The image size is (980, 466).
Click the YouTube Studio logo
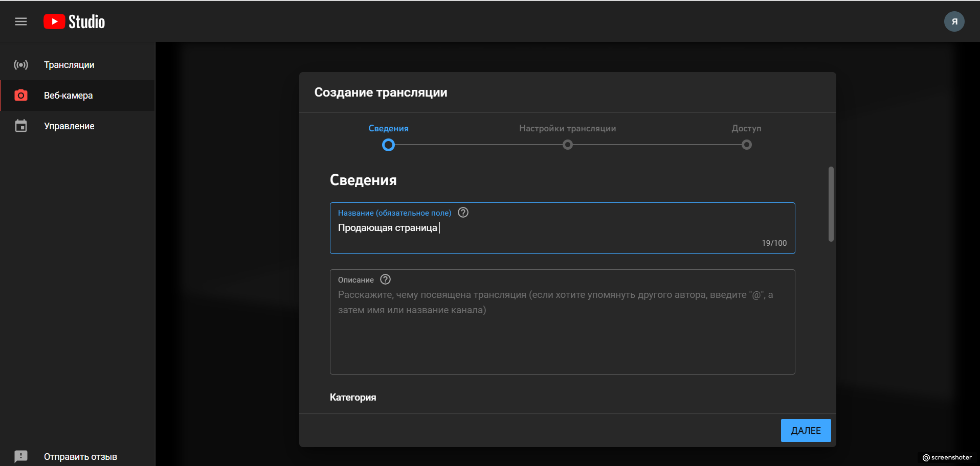pos(74,21)
